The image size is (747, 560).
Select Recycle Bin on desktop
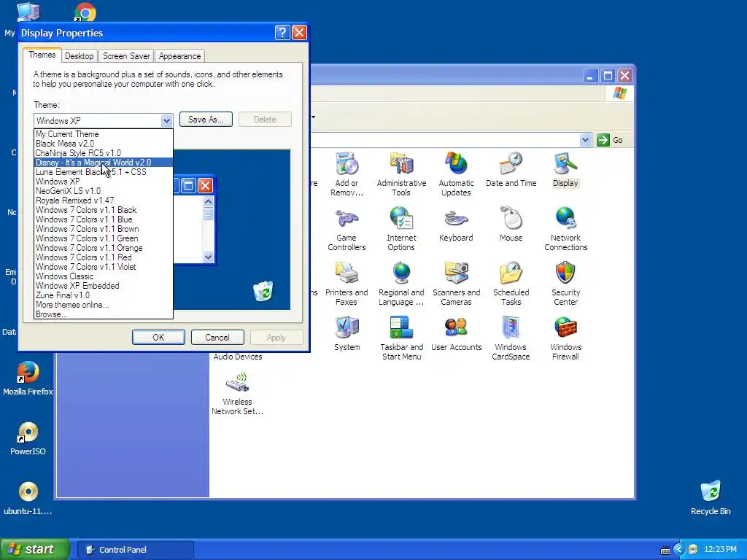pos(711,497)
